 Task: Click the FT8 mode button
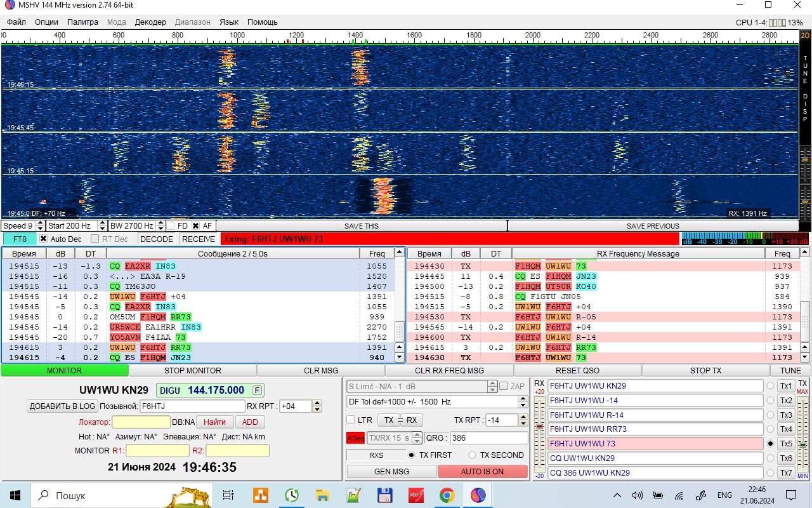20,239
